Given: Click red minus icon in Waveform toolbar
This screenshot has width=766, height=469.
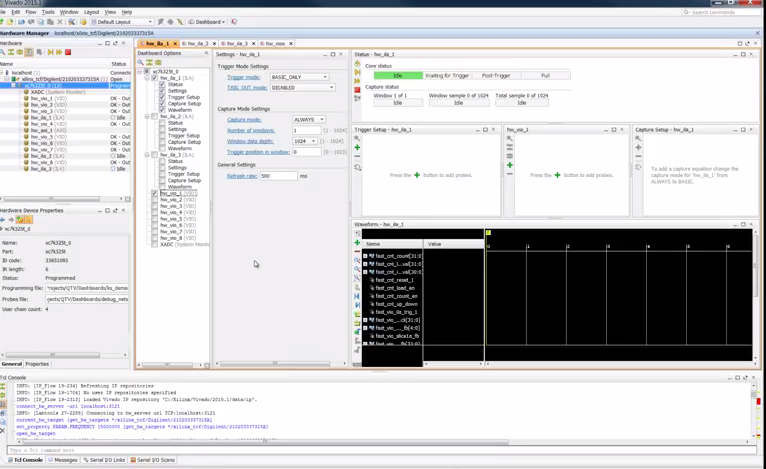Looking at the screenshot, I should coord(357,252).
